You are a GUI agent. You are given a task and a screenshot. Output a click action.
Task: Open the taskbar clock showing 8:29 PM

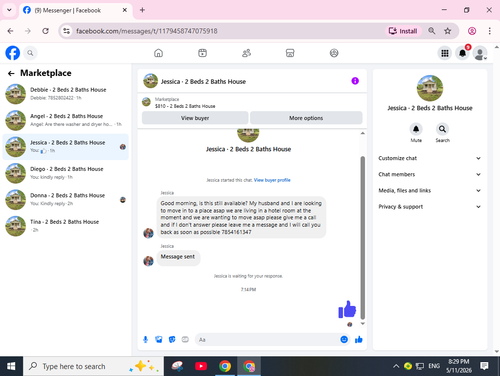[459, 366]
